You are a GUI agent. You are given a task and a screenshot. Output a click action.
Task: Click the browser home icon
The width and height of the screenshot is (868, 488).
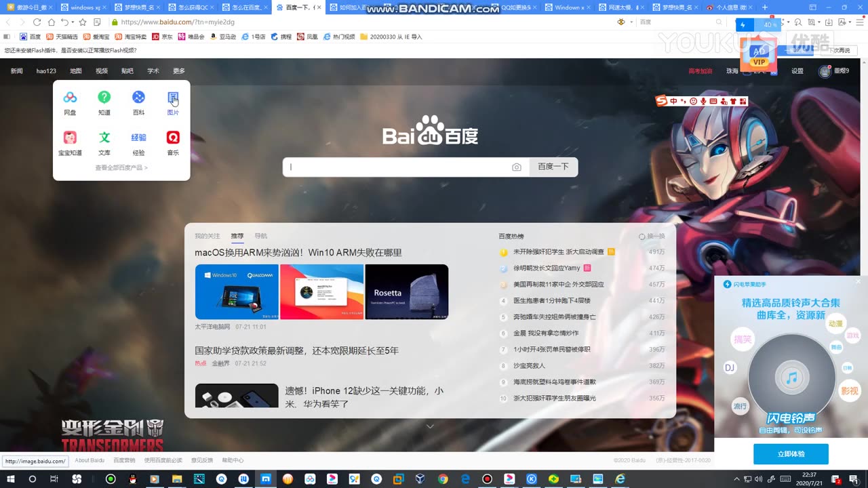point(52,22)
